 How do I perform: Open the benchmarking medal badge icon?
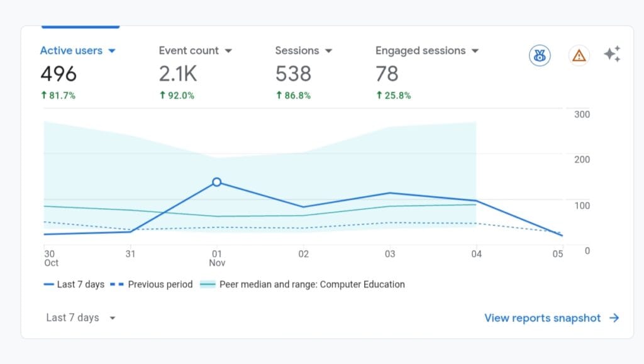tap(539, 55)
